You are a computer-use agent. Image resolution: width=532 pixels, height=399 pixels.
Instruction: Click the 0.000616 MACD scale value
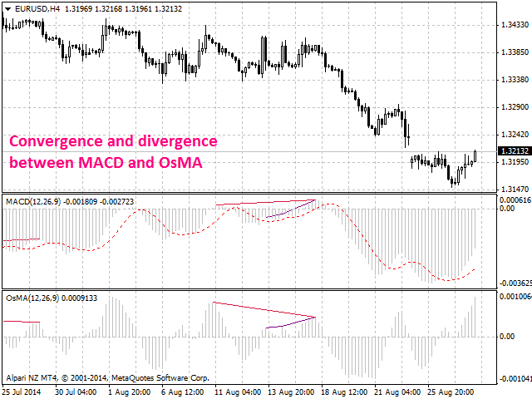point(514,200)
